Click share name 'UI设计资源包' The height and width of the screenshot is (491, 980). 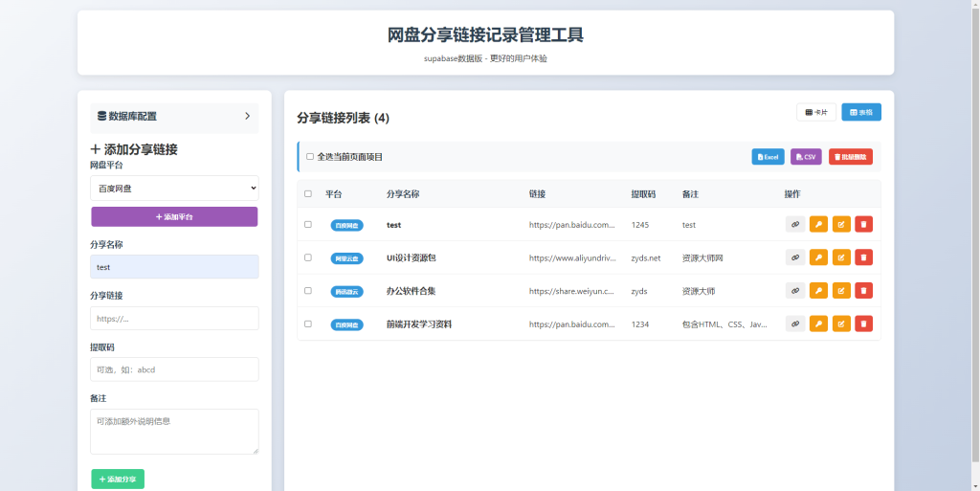pyautogui.click(x=412, y=258)
